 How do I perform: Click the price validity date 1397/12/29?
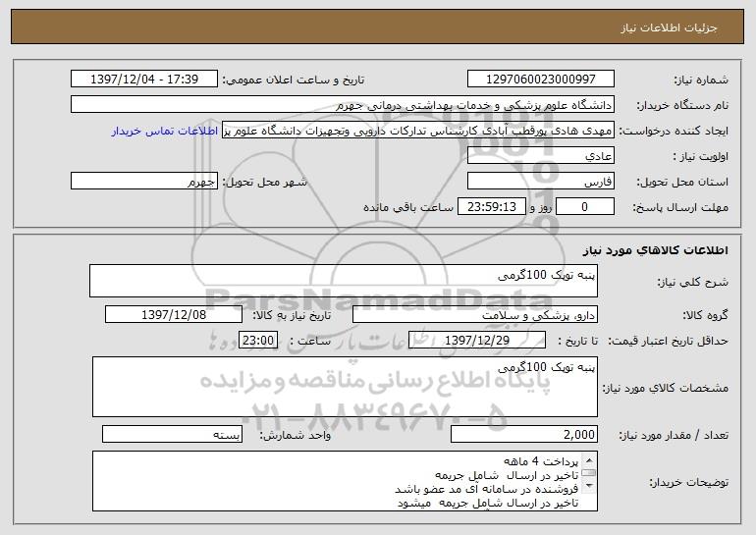[477, 340]
